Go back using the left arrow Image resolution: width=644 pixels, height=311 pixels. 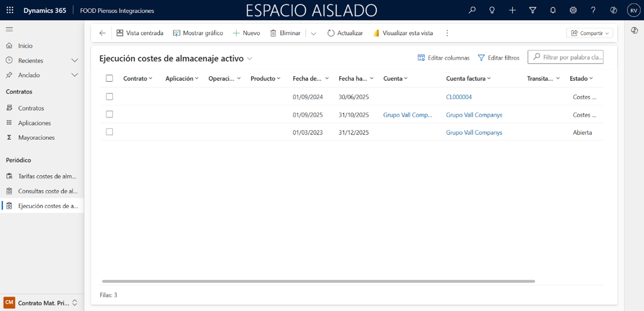pyautogui.click(x=103, y=33)
